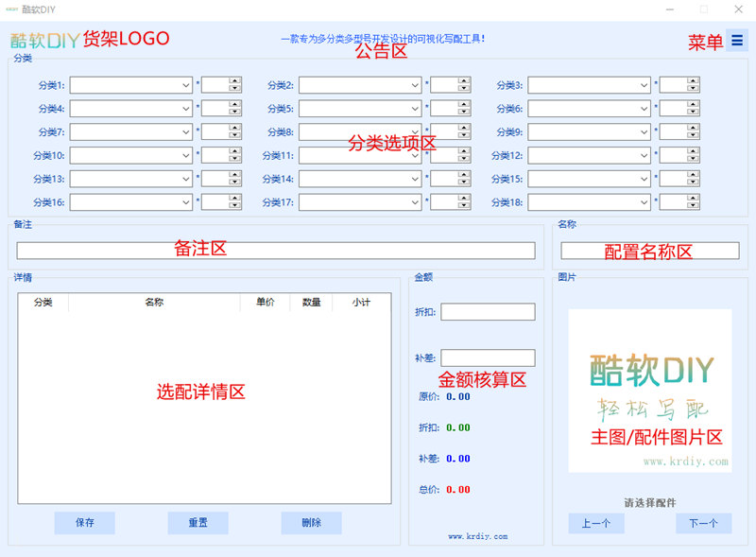Increase the 分类1 quantity spinner
The image size is (756, 557).
coord(234,81)
